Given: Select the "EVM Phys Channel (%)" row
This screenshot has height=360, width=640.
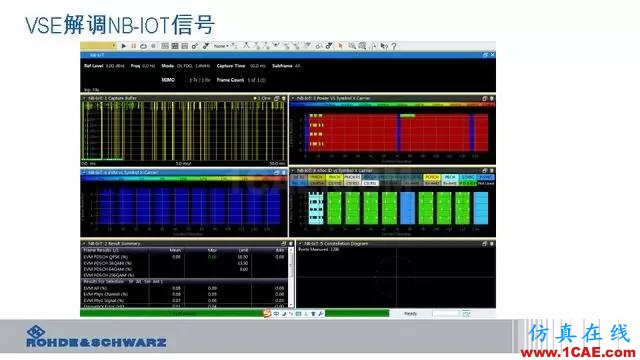Looking at the screenshot, I should [x=184, y=294].
